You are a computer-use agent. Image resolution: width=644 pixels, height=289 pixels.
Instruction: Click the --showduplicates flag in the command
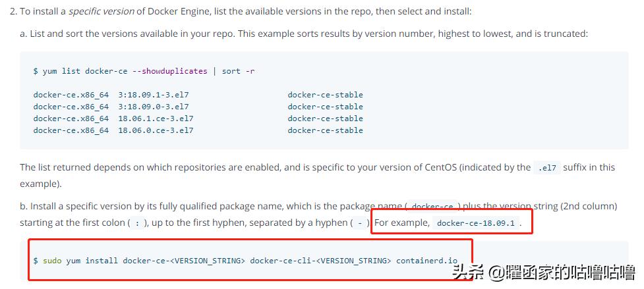coord(169,71)
